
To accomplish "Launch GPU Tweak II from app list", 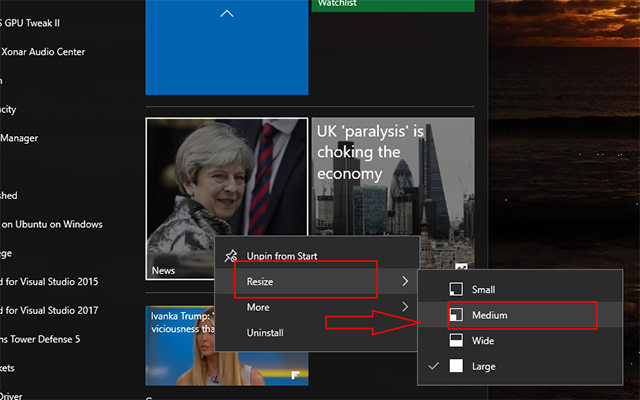I will 30,23.
